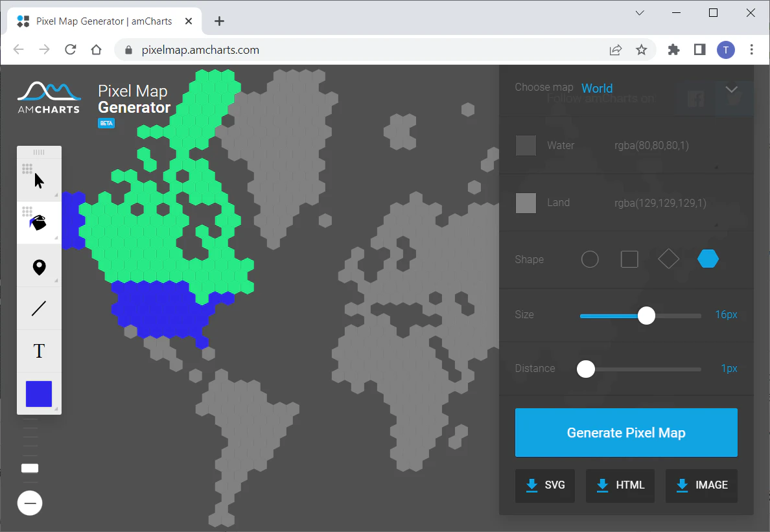The image size is (770, 532).
Task: Select the arrow pointer tool
Action: (40, 180)
